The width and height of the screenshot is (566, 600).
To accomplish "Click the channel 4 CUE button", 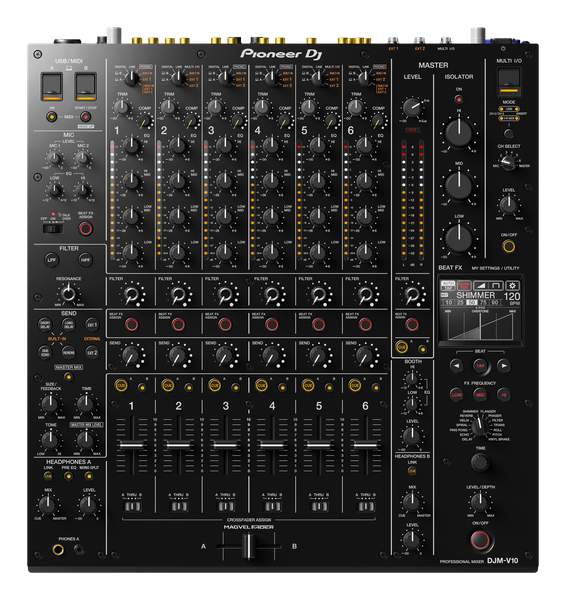I will pos(261,385).
